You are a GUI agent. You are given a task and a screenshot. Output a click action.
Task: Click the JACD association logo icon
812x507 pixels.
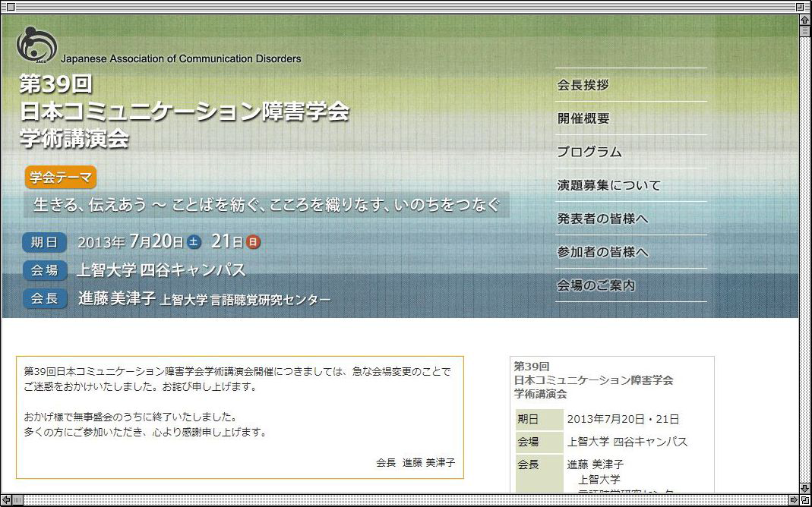36,44
